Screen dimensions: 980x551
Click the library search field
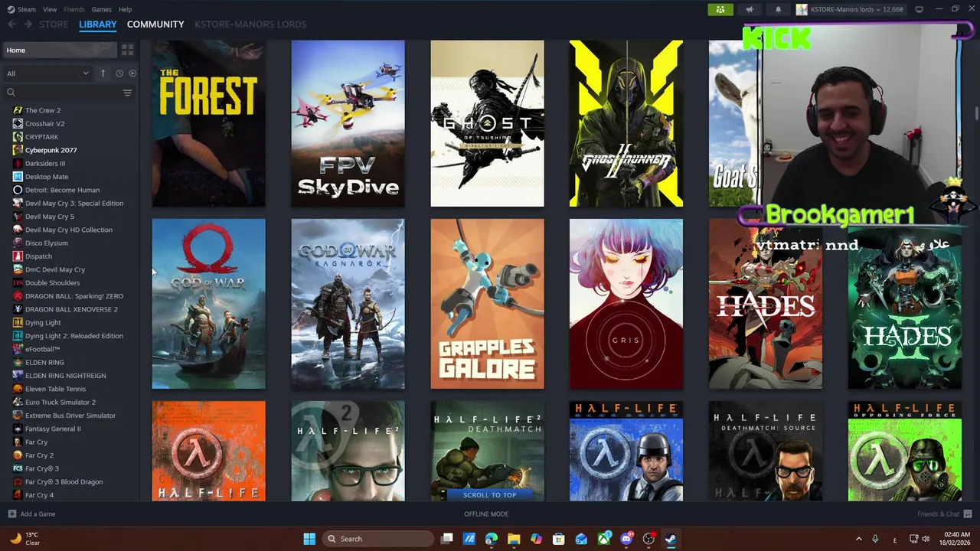61,93
